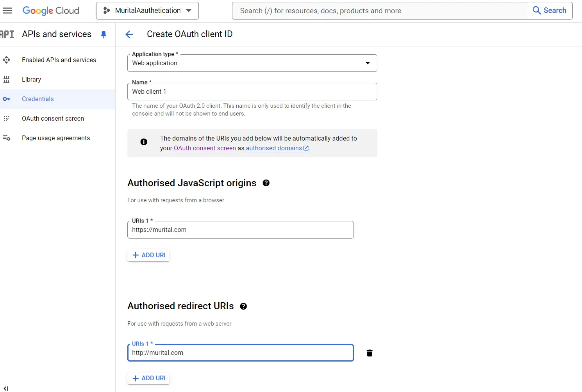Screen dimensions: 582x392
Task: Expand the MuritalAauthetication project selector arrow
Action: coord(189,11)
